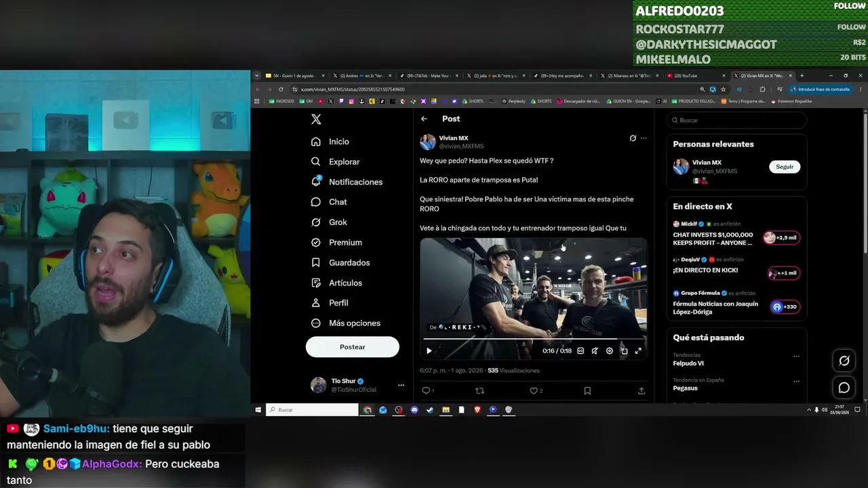
Task: Click the Buscar search field on X
Action: 736,120
